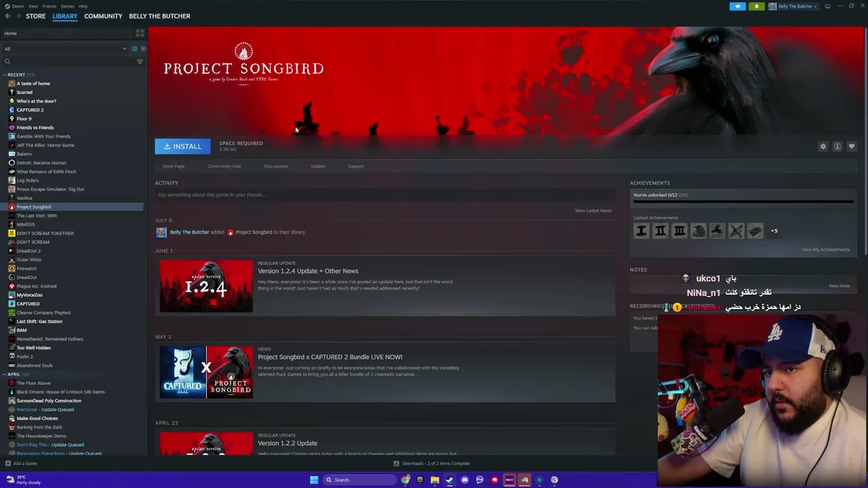The image size is (868, 488).
Task: Toggle the ready-to-play filter icon
Action: click(x=142, y=49)
